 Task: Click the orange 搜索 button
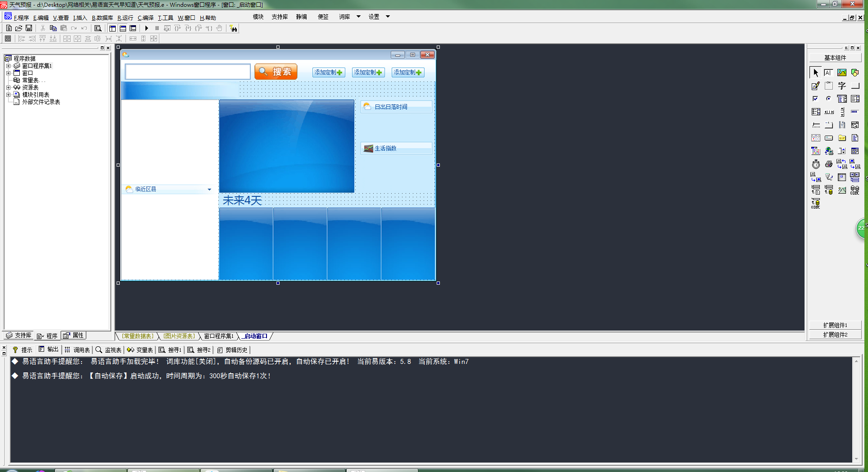click(x=276, y=72)
